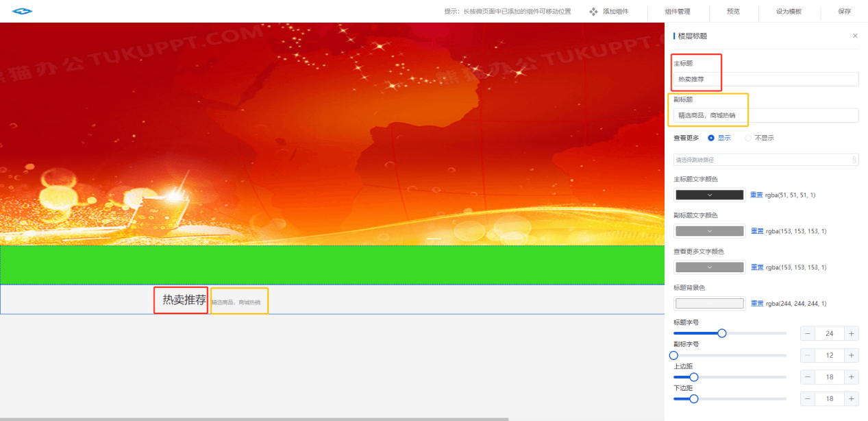
Task: Increase 标题字号 with the plus button
Action: (x=852, y=334)
